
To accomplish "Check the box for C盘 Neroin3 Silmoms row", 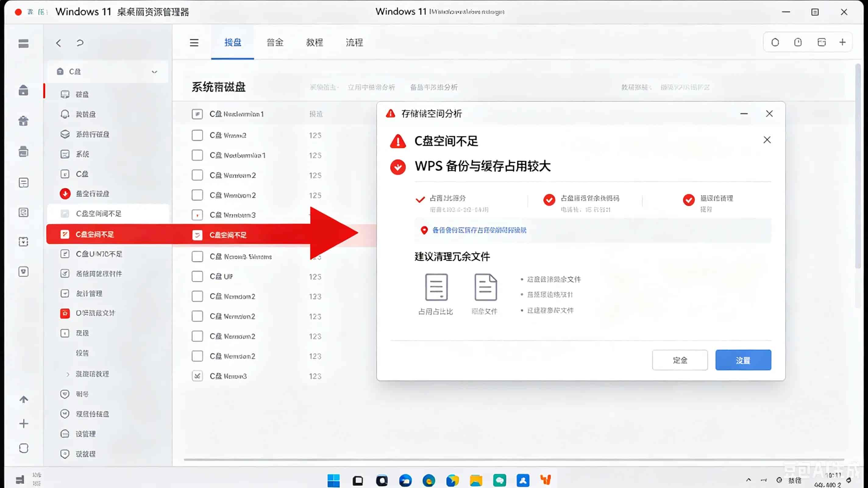I will pyautogui.click(x=197, y=257).
